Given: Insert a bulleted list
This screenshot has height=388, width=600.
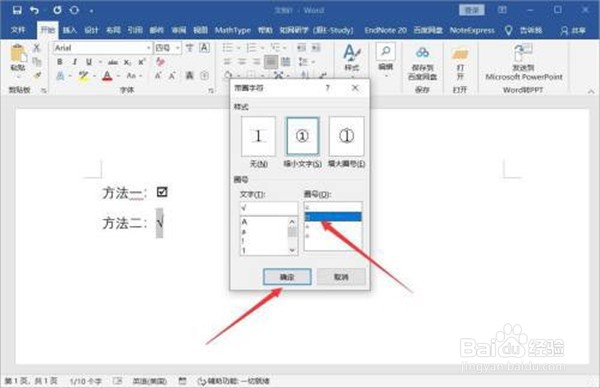Looking at the screenshot, I should coord(227,48).
